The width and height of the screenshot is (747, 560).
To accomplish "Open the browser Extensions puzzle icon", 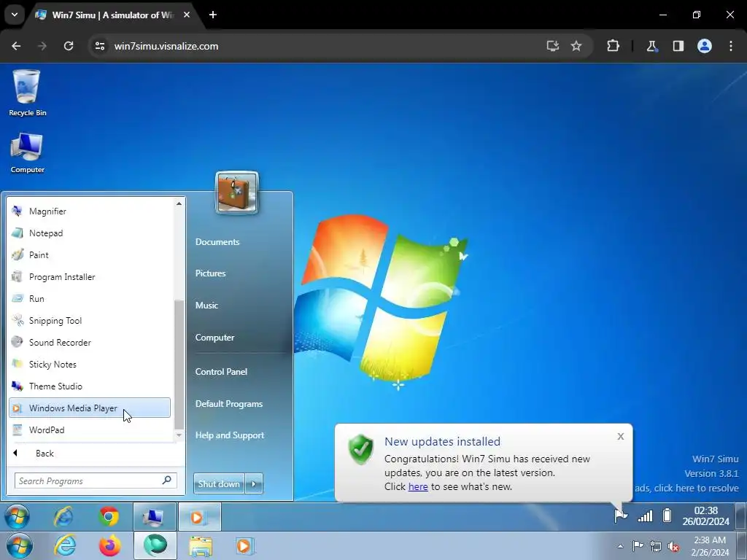I will [613, 46].
